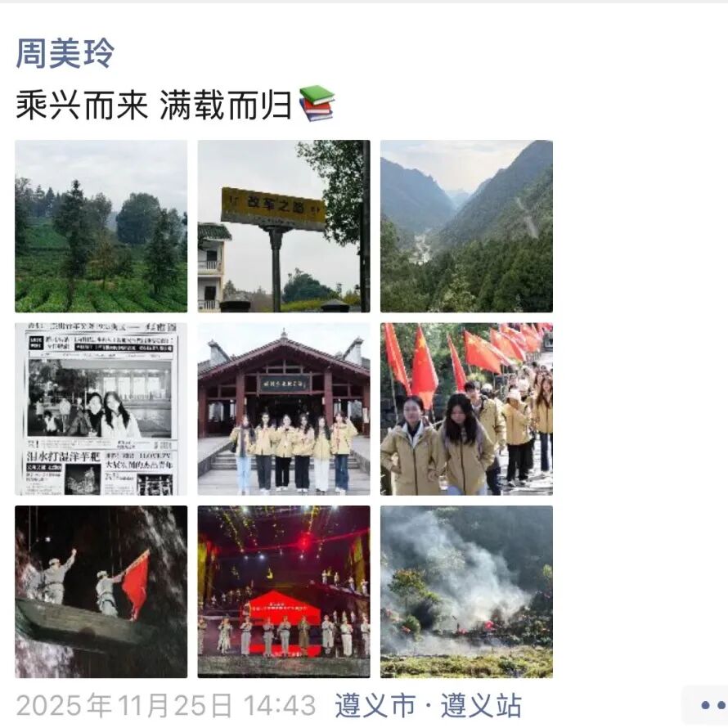Tap the red flag in dark stage photo
This screenshot has width=728, height=728.
click(x=137, y=584)
